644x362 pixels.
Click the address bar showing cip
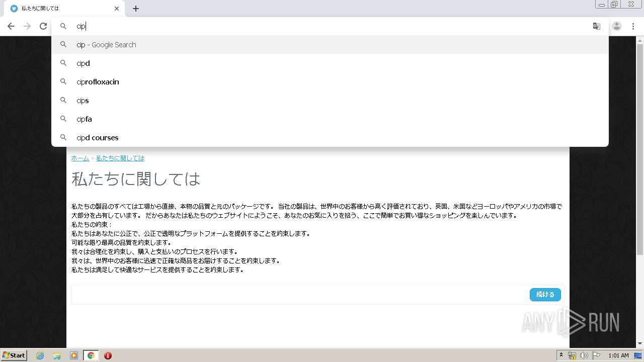330,26
